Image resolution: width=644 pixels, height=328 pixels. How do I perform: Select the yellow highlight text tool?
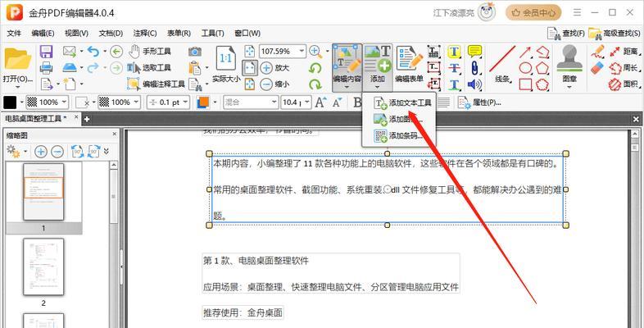click(x=454, y=52)
